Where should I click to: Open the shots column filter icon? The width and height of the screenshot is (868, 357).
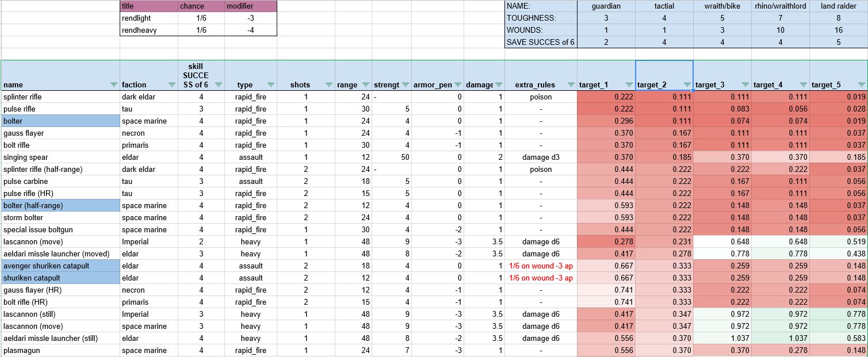pos(328,85)
